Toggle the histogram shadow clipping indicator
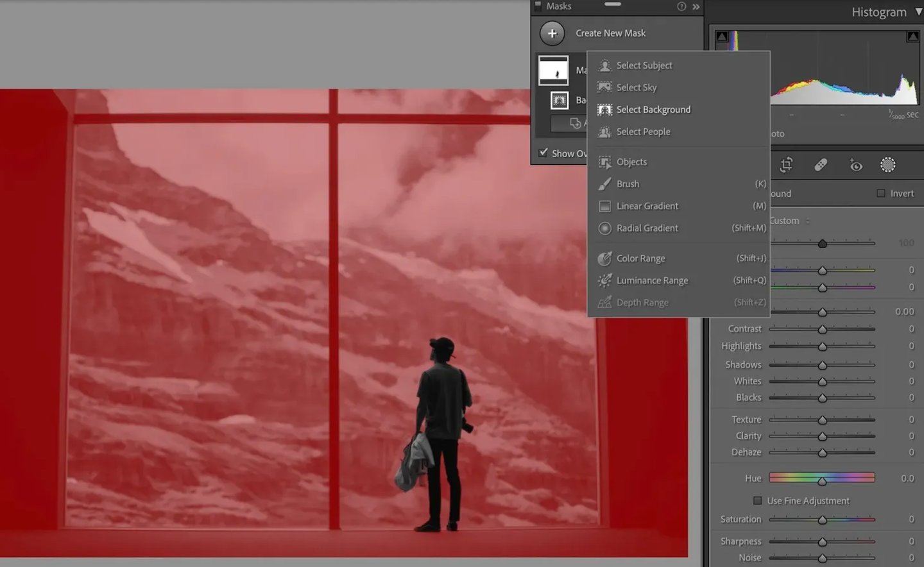 click(722, 37)
